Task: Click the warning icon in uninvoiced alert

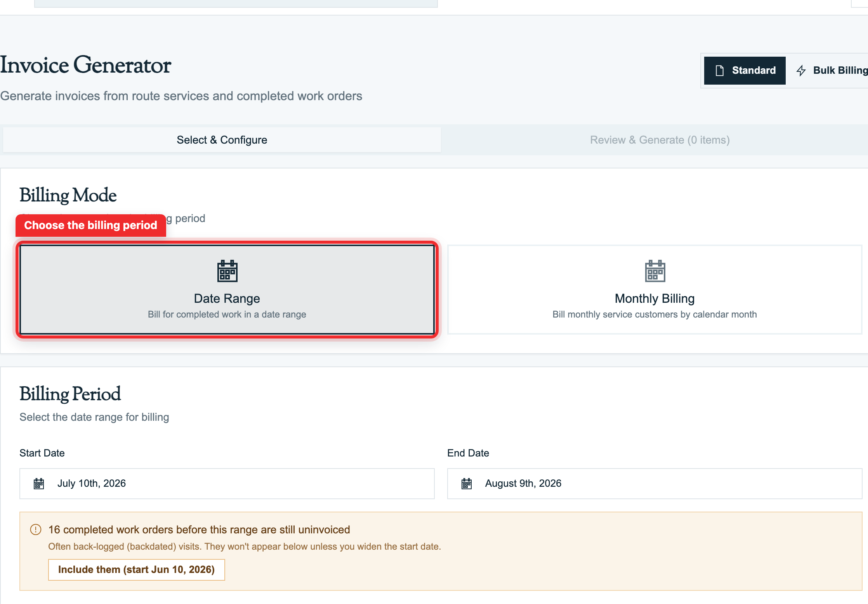Action: [36, 529]
